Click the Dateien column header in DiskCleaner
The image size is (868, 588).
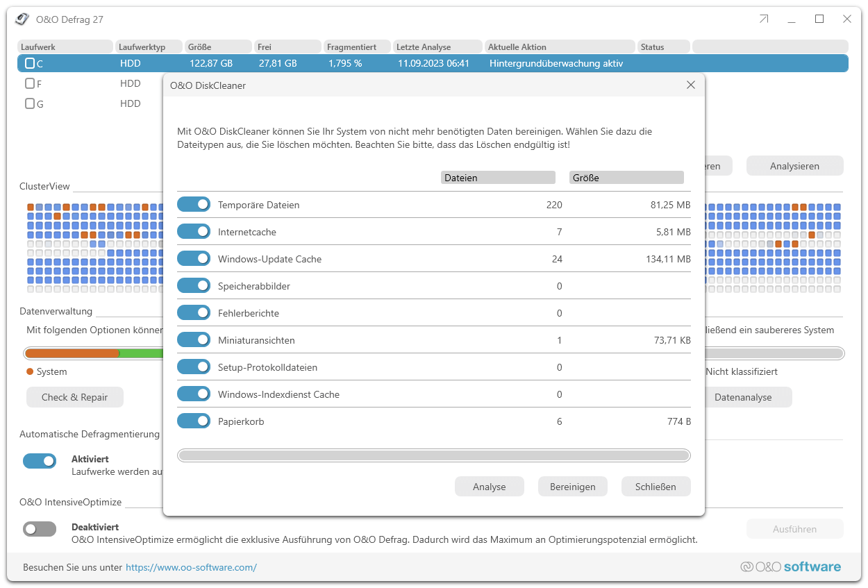[x=498, y=178]
